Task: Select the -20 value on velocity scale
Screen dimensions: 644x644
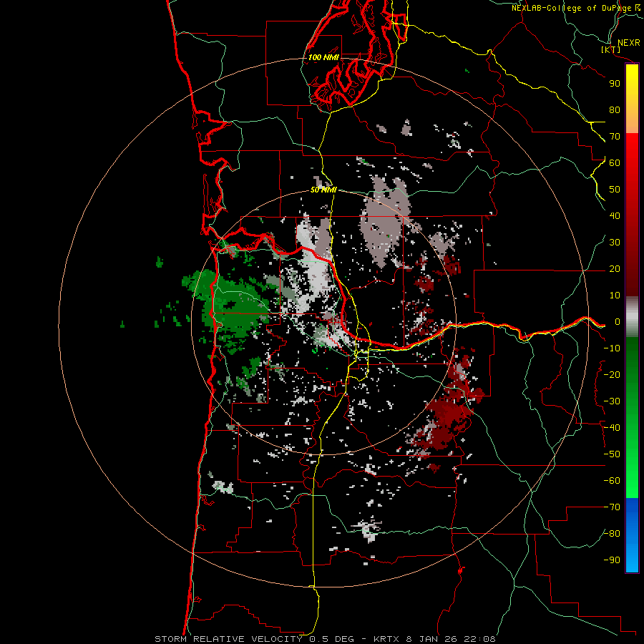Action: [x=612, y=374]
